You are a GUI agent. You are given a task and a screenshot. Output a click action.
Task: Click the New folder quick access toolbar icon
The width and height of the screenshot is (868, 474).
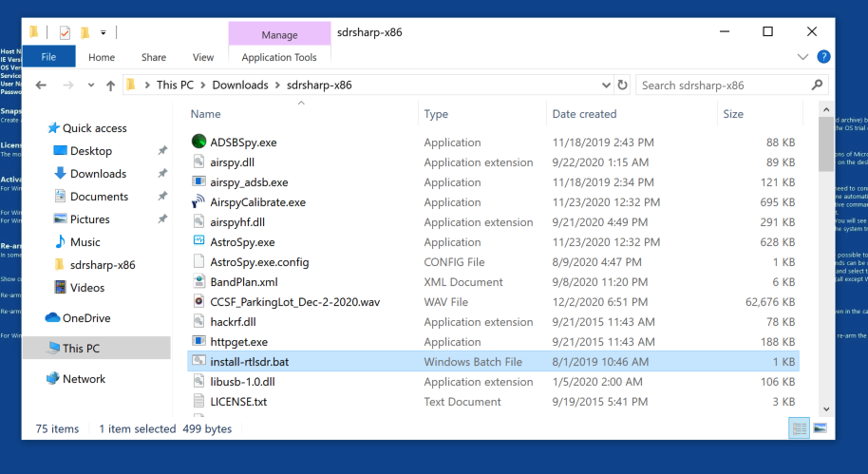tap(85, 32)
